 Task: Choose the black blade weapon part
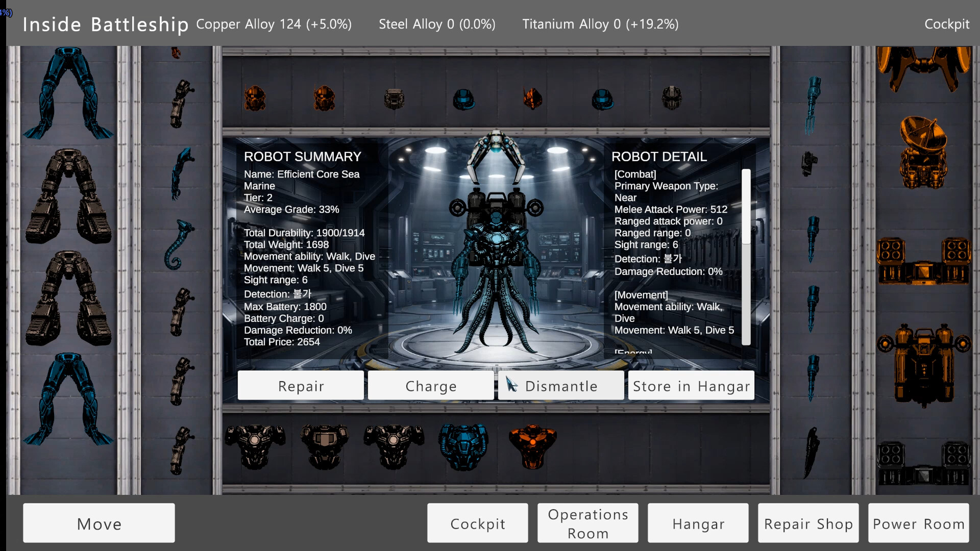click(811, 452)
